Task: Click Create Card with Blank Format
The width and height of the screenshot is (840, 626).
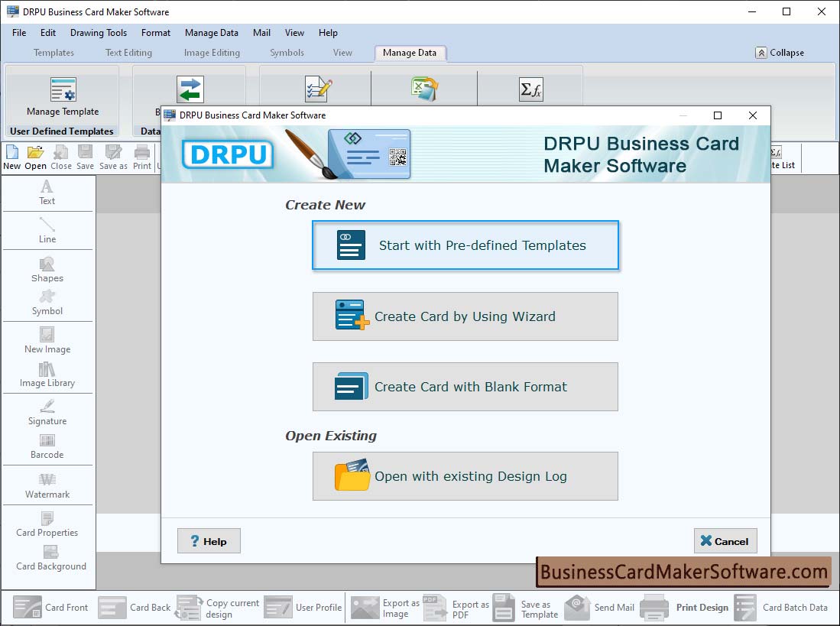Action: click(465, 387)
